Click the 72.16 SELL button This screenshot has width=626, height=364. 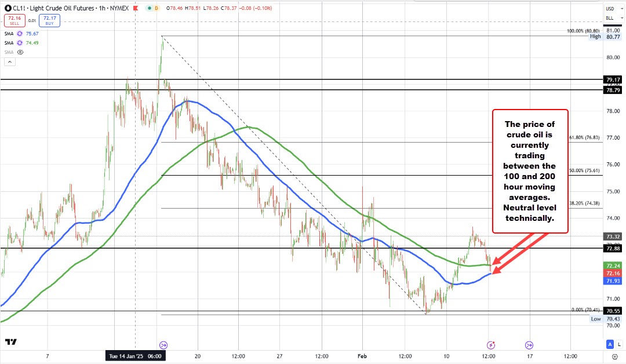coord(14,20)
